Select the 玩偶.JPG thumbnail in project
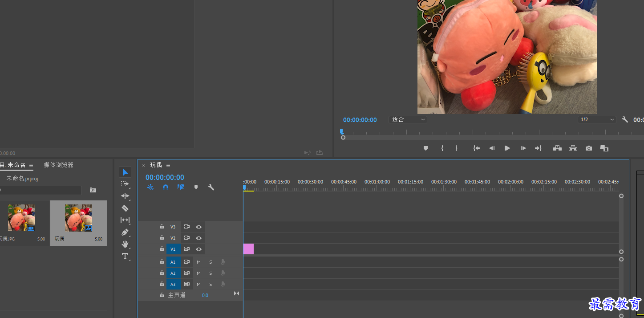The image size is (644, 318). click(21, 218)
